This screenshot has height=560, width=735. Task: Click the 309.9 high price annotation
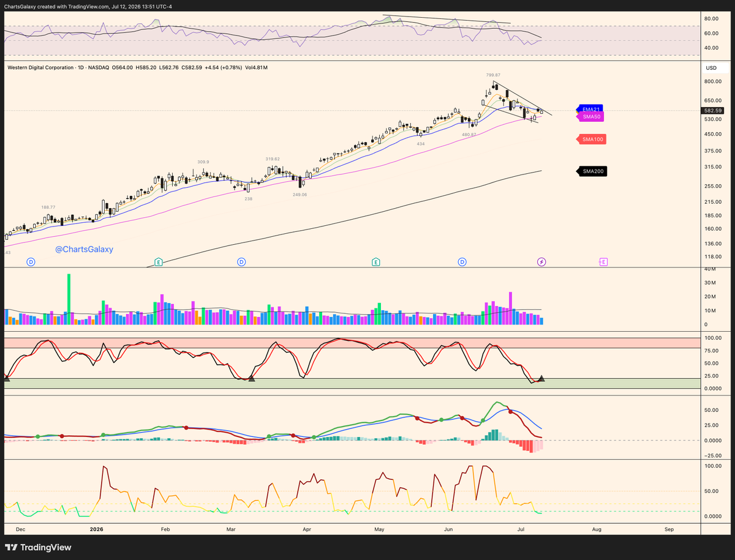(203, 162)
